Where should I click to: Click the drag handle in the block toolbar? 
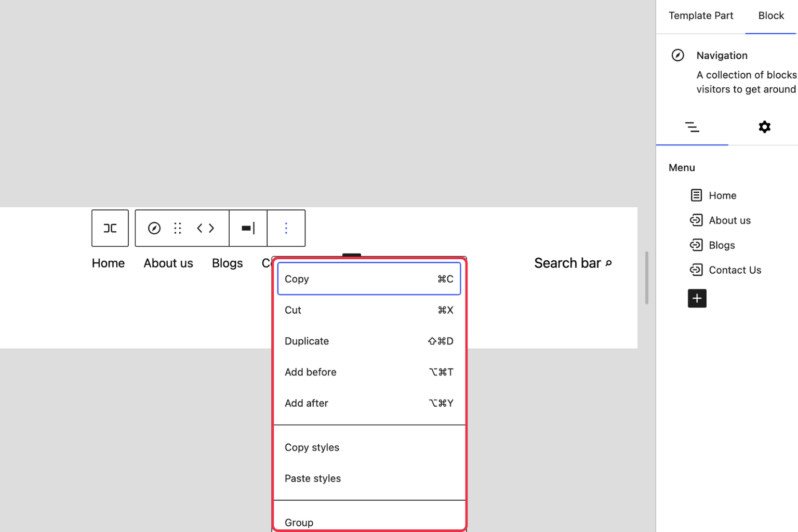pos(177,228)
